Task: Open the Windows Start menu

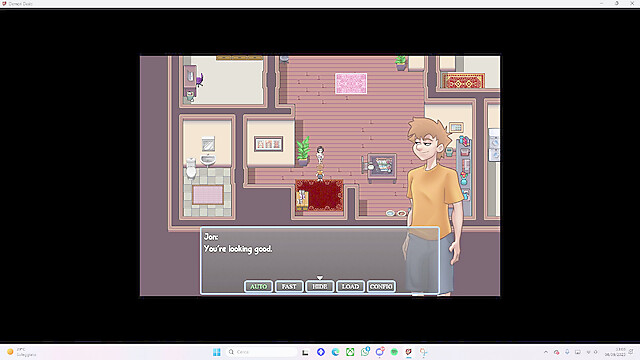Action: click(x=217, y=352)
